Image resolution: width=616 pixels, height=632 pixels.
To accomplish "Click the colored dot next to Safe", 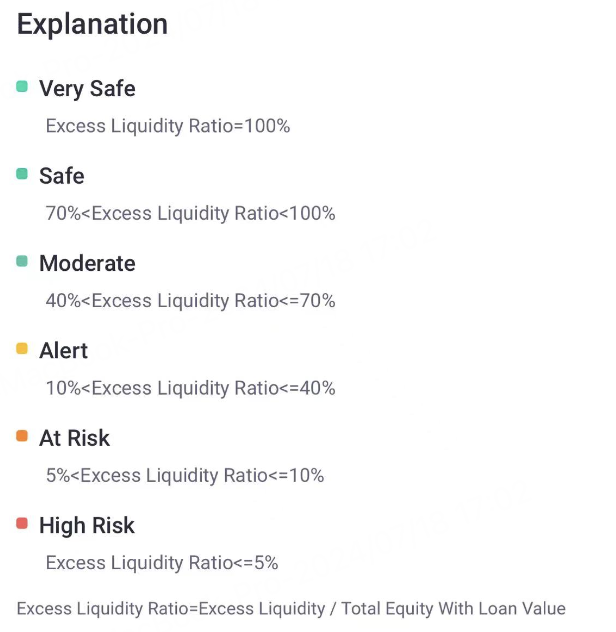I will [x=22, y=174].
